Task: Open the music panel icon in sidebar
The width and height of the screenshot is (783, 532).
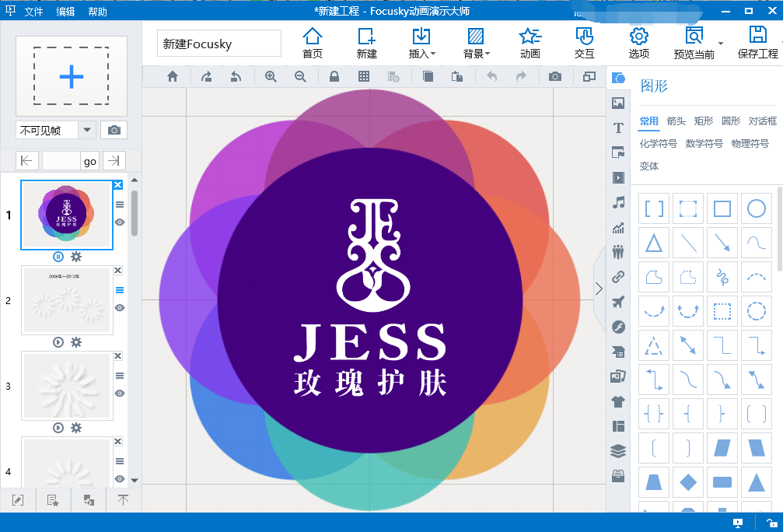Action: point(618,202)
